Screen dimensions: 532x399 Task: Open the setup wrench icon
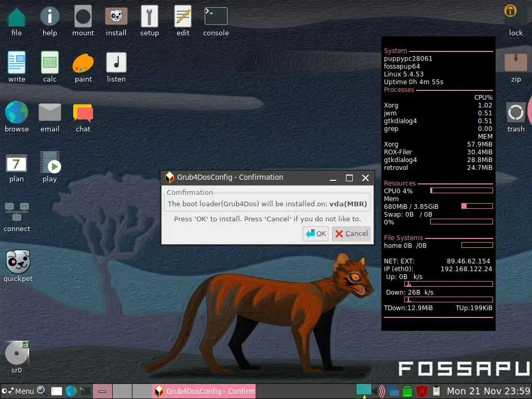[149, 16]
